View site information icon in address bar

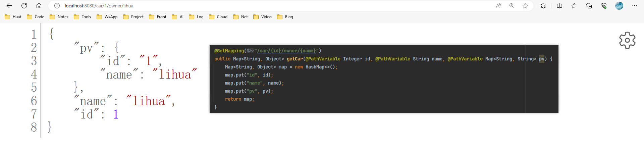pos(57,6)
